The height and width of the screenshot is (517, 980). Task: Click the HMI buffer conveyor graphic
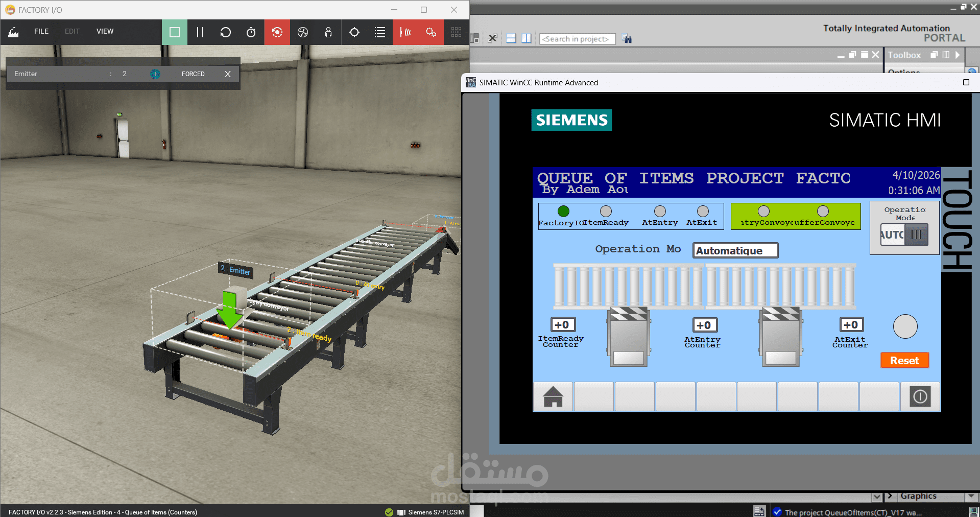(x=780, y=285)
